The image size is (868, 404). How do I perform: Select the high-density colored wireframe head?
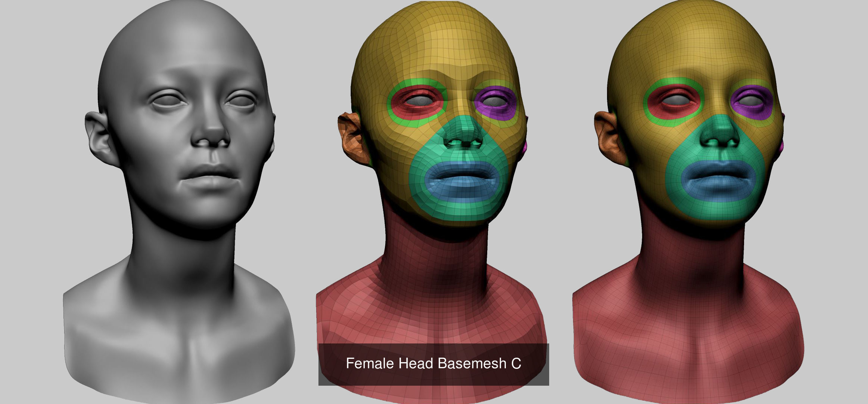[689, 202]
